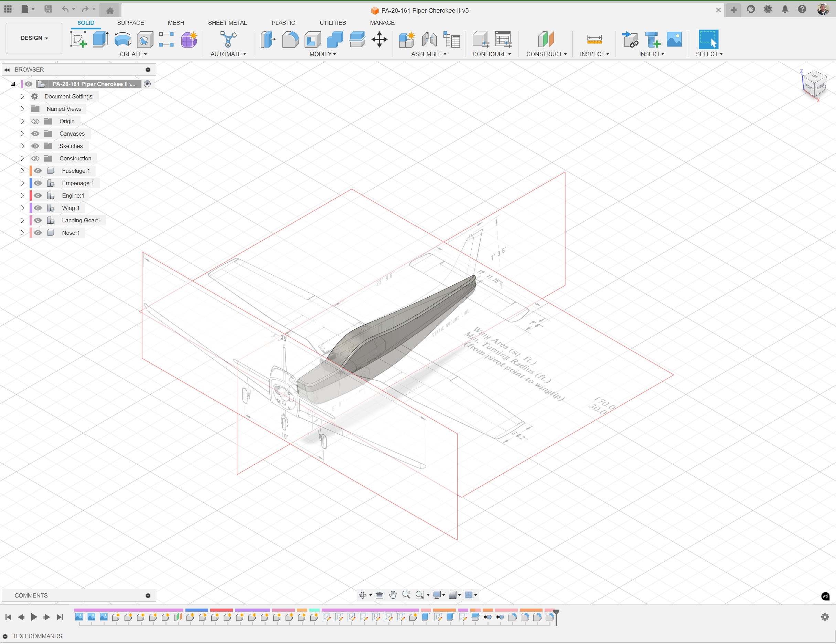Open the DESIGN workspace dropdown
Image resolution: width=836 pixels, height=644 pixels.
pos(34,38)
